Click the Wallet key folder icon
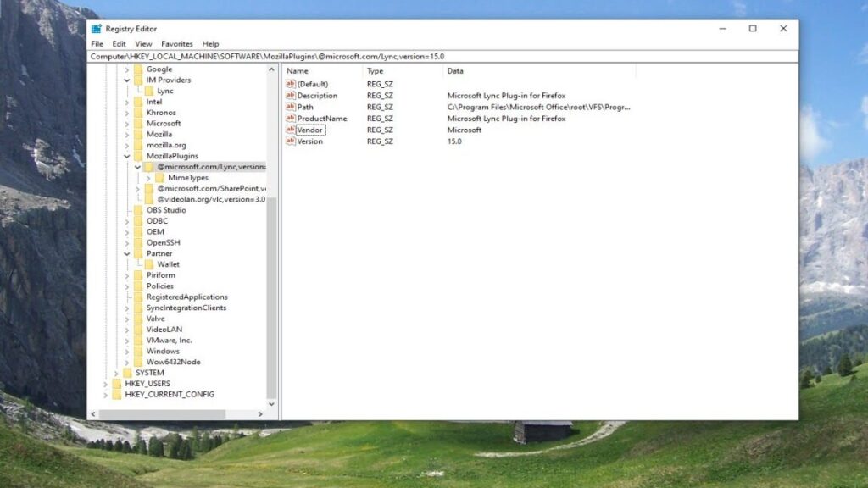868x488 pixels. pos(149,264)
